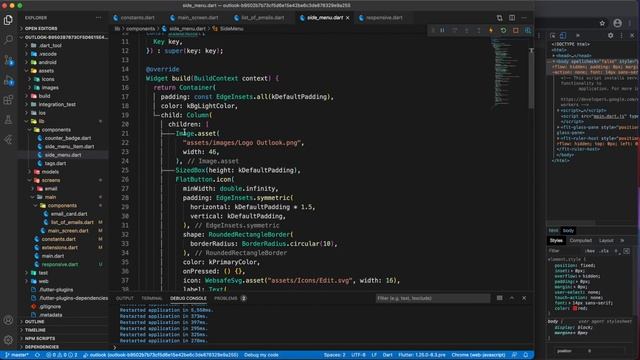Expand the icons folder
The height and width of the screenshot is (360, 640).
tap(48, 79)
